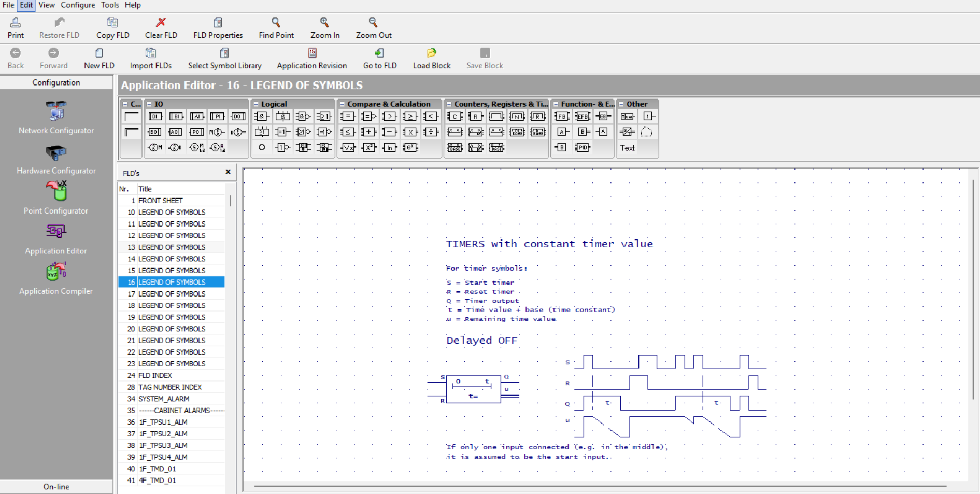This screenshot has width=980, height=494.
Task: Select the less-than compare symbol
Action: point(431,116)
